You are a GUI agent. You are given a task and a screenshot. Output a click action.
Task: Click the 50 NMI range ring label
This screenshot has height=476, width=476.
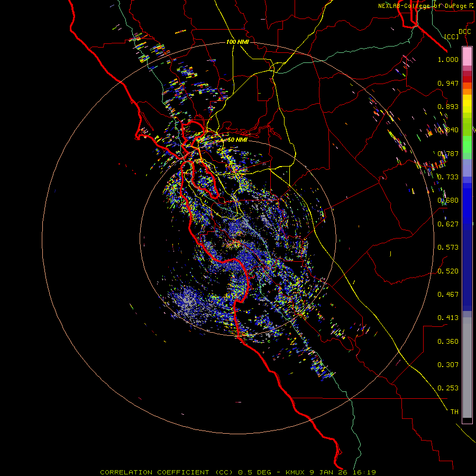(x=237, y=140)
